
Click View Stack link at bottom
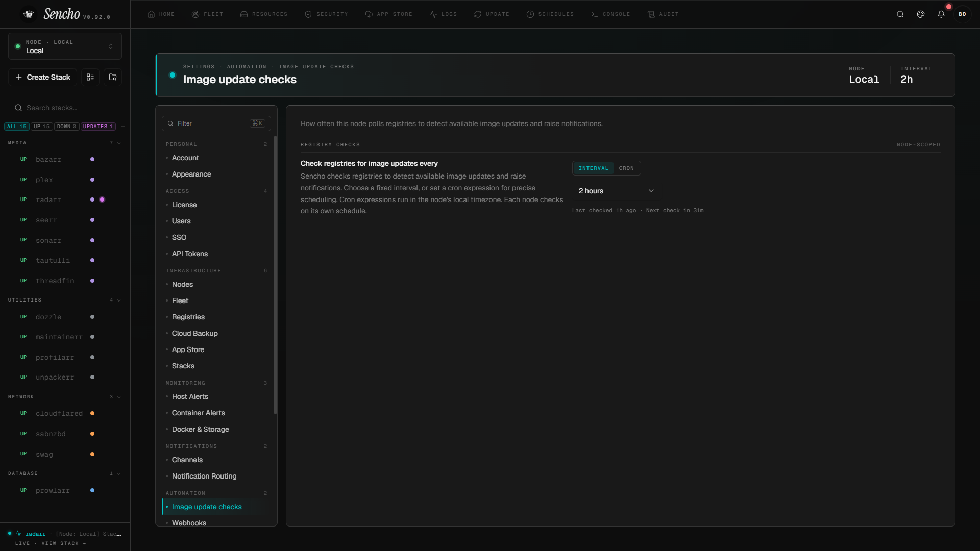pos(64,543)
